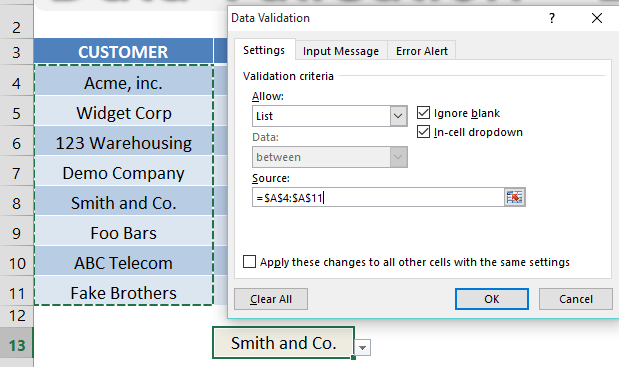Enable Apply these changes to all other cells

pyautogui.click(x=249, y=262)
